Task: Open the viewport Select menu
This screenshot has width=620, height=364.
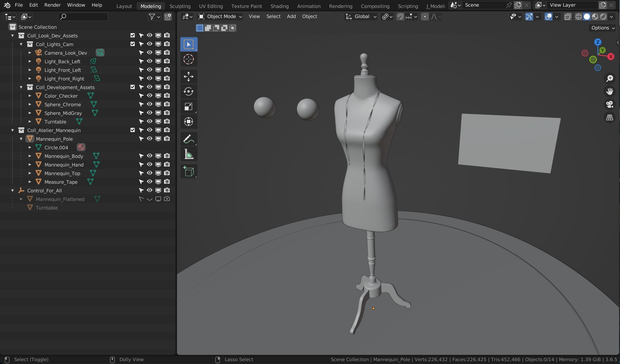Action: (x=273, y=17)
